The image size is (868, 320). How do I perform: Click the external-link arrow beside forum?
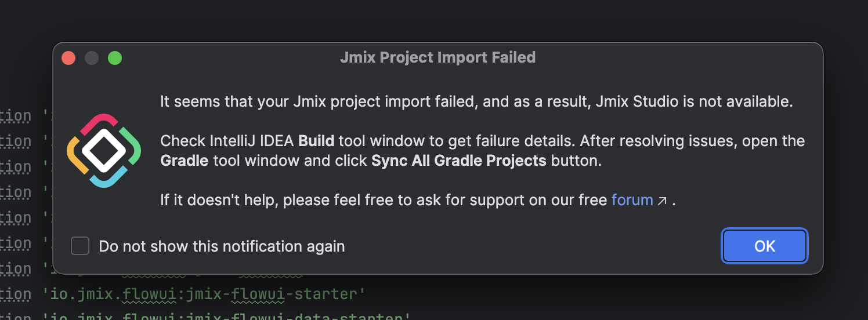pos(662,201)
